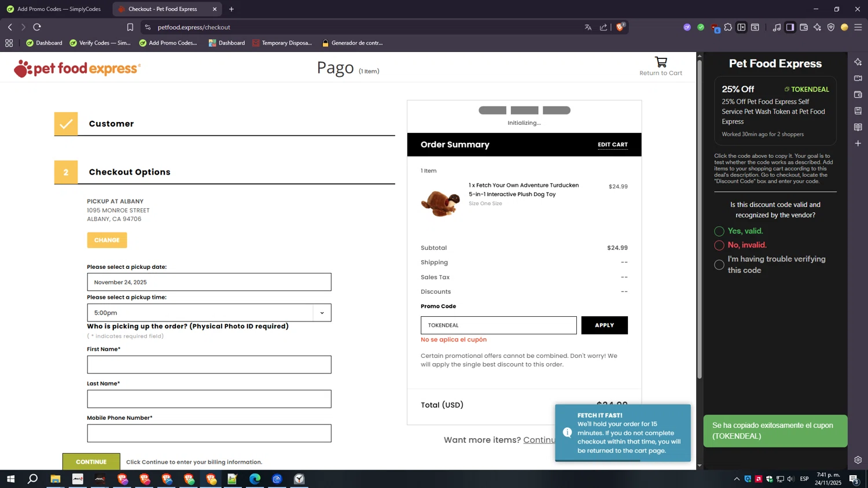Open the 'Temporary Disposa...' bookmark
The height and width of the screenshot is (488, 868).
tap(282, 43)
